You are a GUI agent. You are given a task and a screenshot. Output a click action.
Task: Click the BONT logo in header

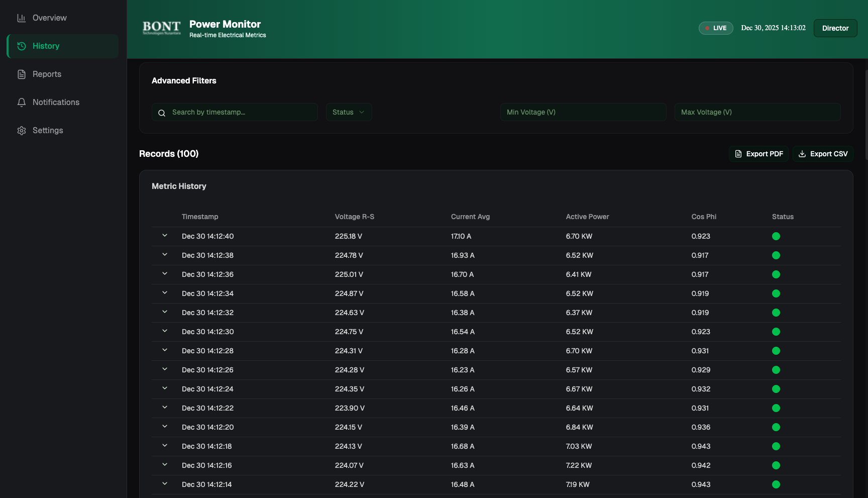pos(161,28)
